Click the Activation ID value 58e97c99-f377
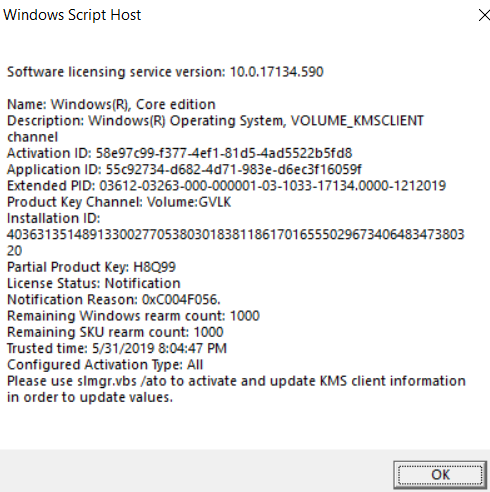 tap(224, 153)
